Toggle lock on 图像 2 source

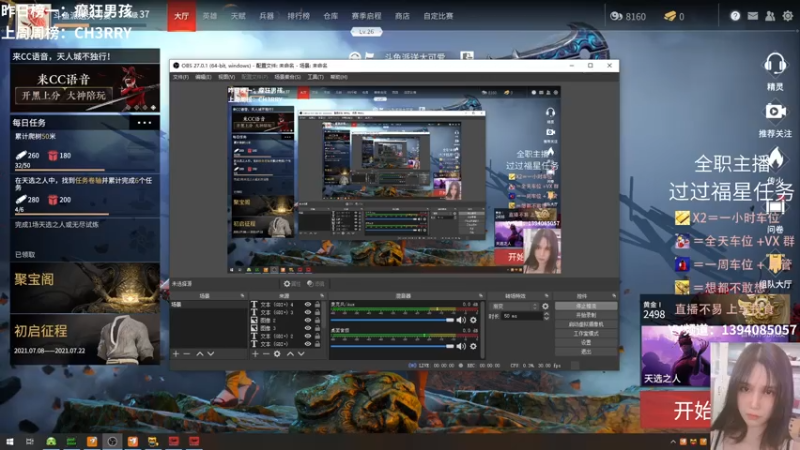click(x=317, y=320)
